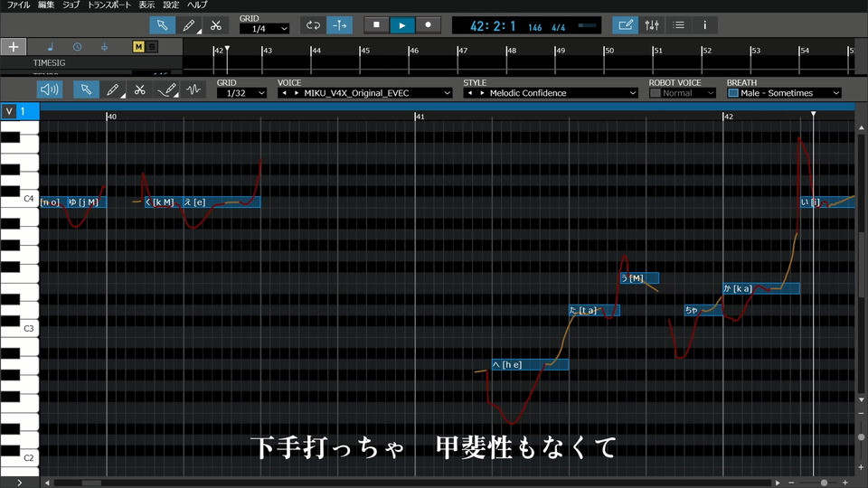The height and width of the screenshot is (488, 868).
Task: Open the ジョブ menu
Action: [71, 5]
